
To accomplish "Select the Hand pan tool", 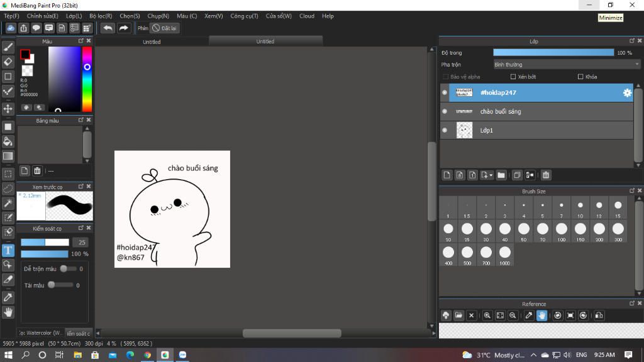I will [8, 312].
